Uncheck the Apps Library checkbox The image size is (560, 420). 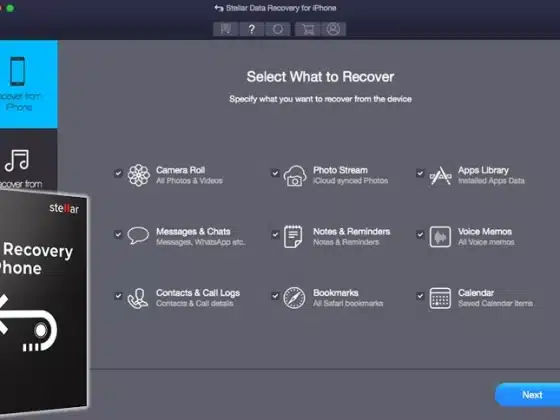420,173
